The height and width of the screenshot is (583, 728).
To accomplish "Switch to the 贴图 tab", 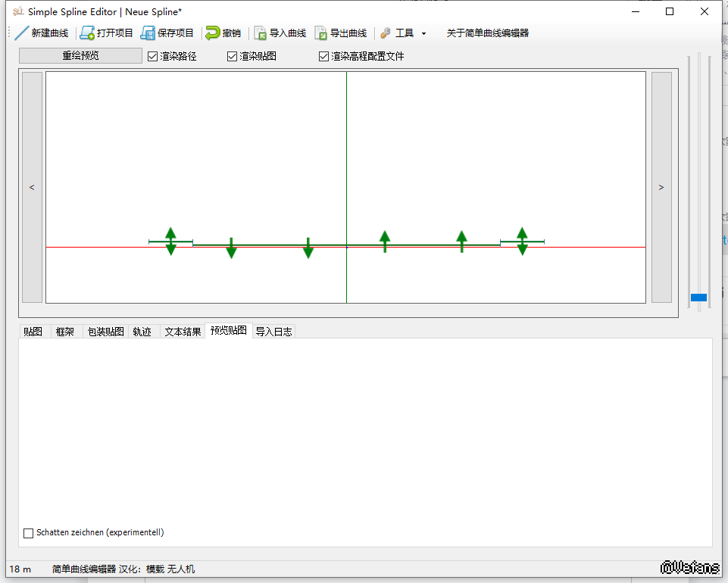I will 33,332.
